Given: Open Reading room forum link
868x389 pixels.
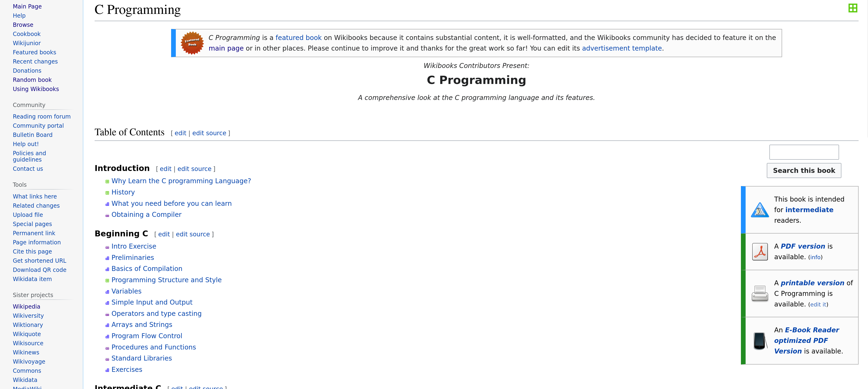Looking at the screenshot, I should pos(42,116).
